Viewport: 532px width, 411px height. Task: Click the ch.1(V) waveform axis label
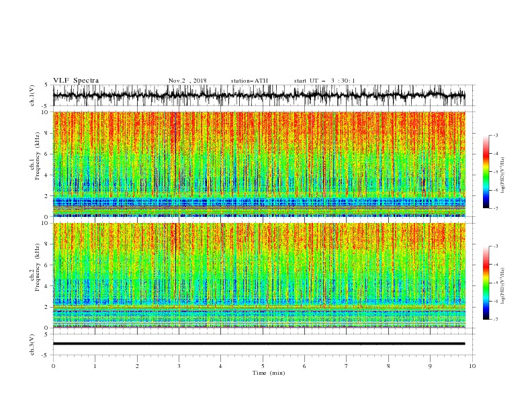(32, 95)
